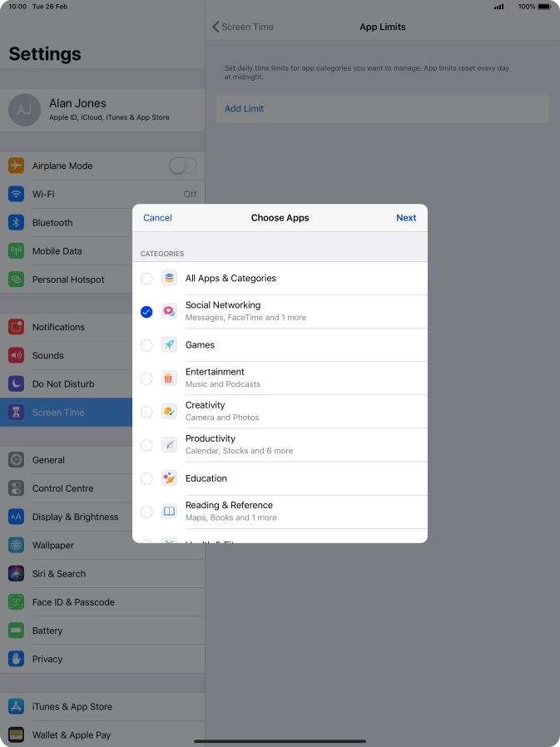This screenshot has width=560, height=747.
Task: Tap the Education category icon
Action: 169,478
